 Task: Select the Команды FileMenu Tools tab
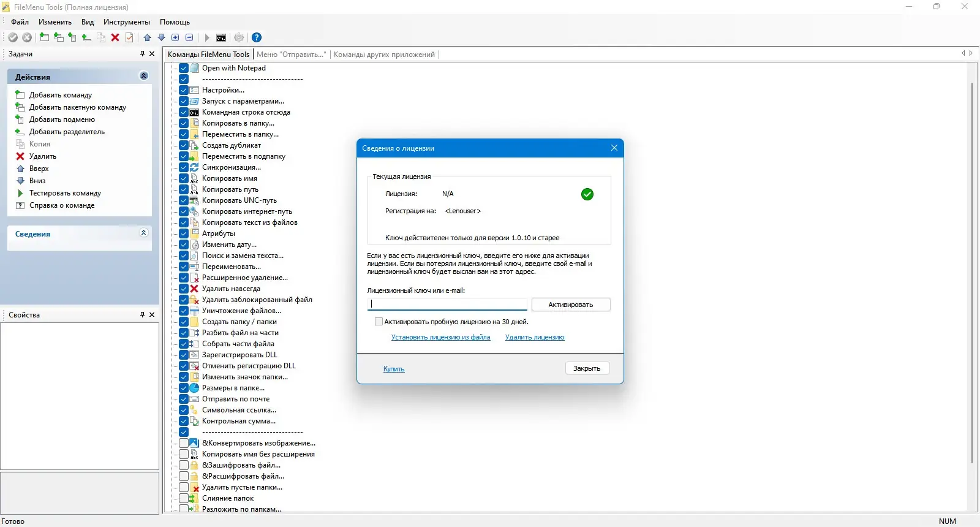pos(208,55)
